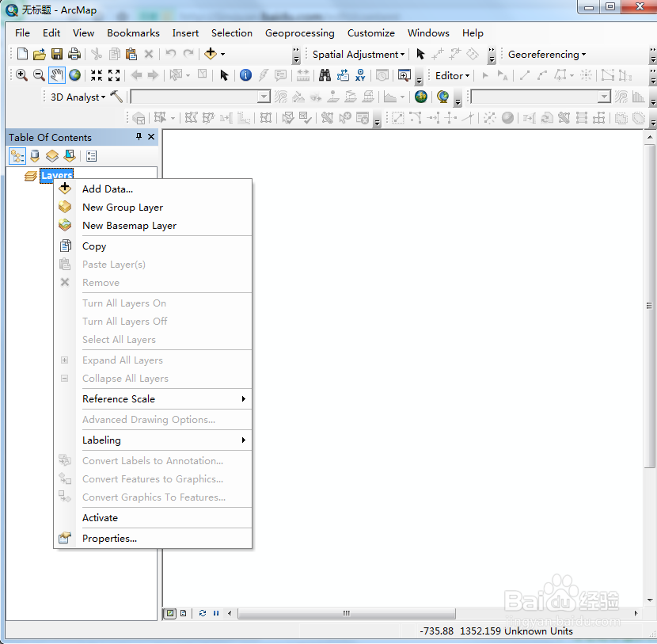Launch ArcScene from 3D Analyst toolbar
Image resolution: width=657 pixels, height=644 pixels.
click(442, 97)
